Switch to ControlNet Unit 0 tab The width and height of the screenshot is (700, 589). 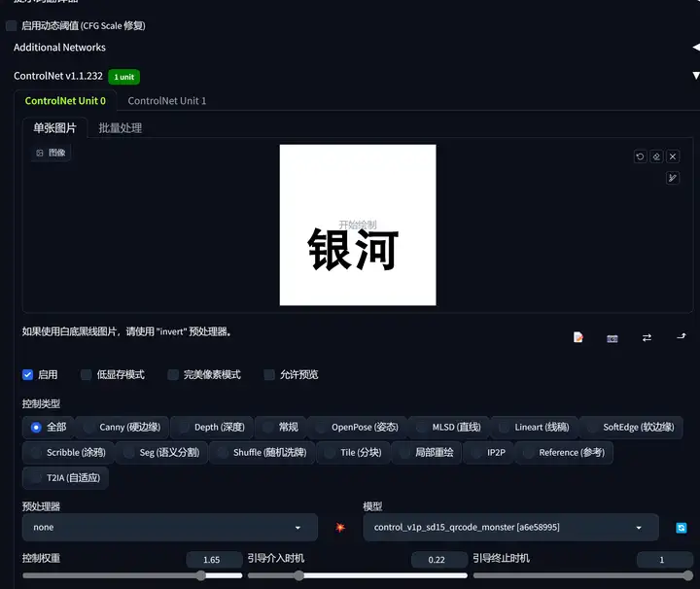click(x=65, y=101)
